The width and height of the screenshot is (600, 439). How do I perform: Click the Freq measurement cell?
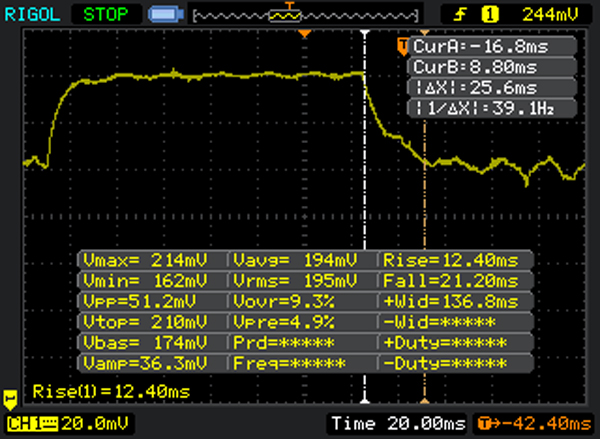coord(290,363)
